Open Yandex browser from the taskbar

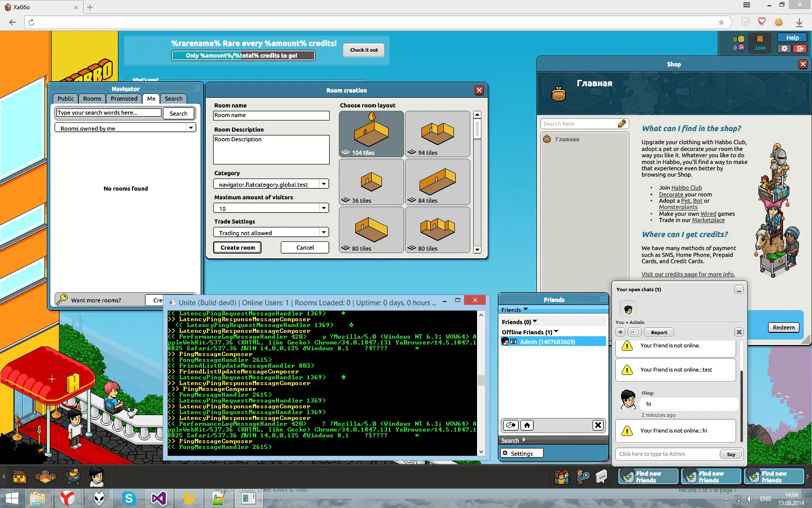coord(68,498)
